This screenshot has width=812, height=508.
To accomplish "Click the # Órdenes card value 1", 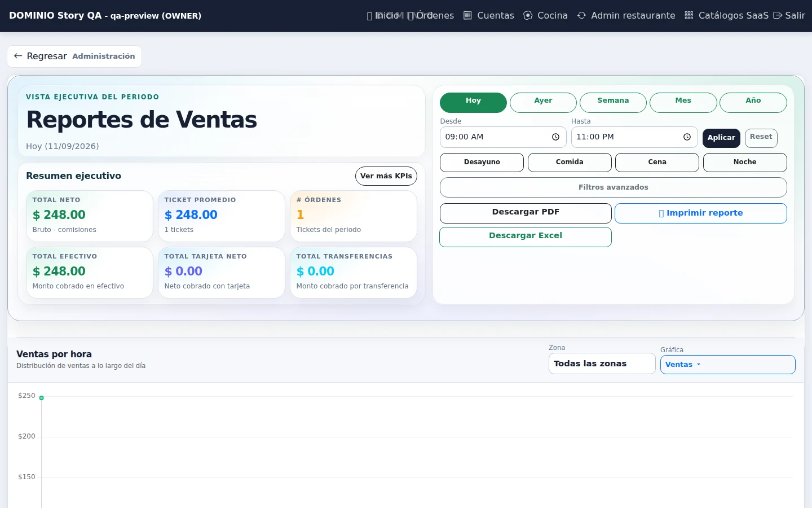I will pos(300,215).
